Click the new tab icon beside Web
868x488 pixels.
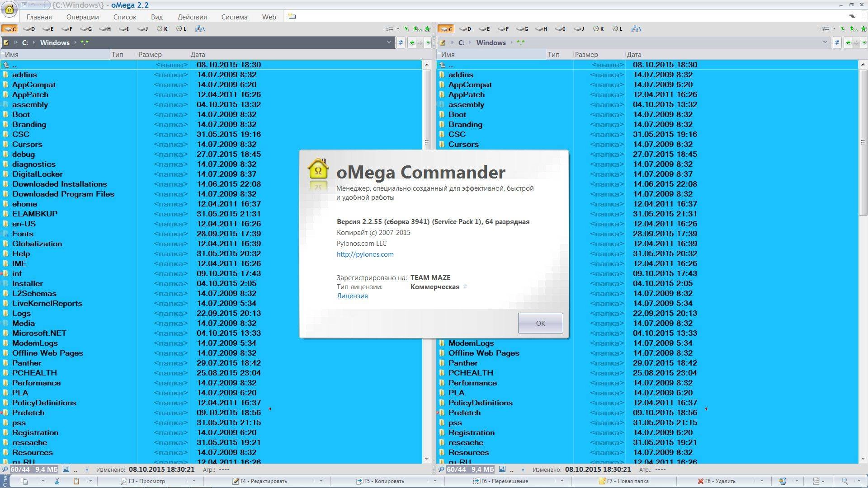pos(292,16)
